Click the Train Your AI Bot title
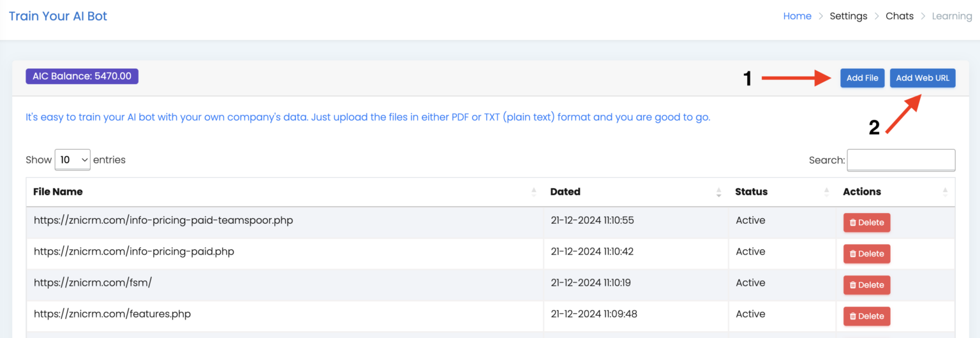Image resolution: width=980 pixels, height=338 pixels. pos(58,16)
